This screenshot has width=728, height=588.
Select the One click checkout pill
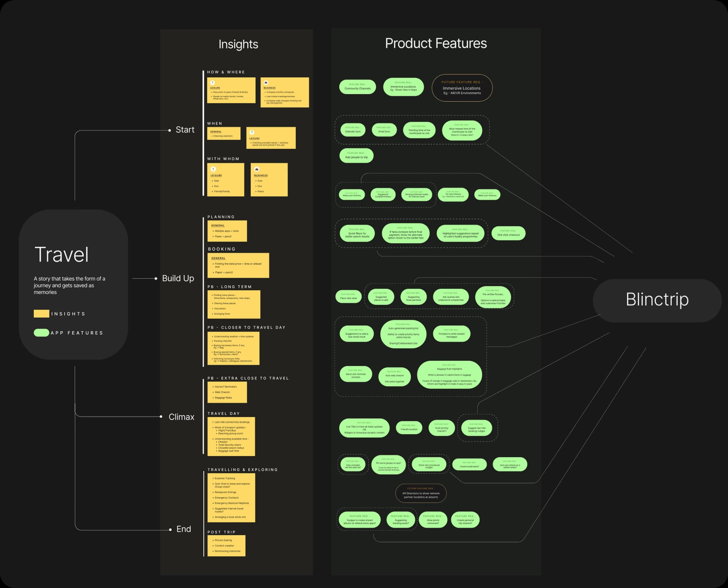point(508,233)
